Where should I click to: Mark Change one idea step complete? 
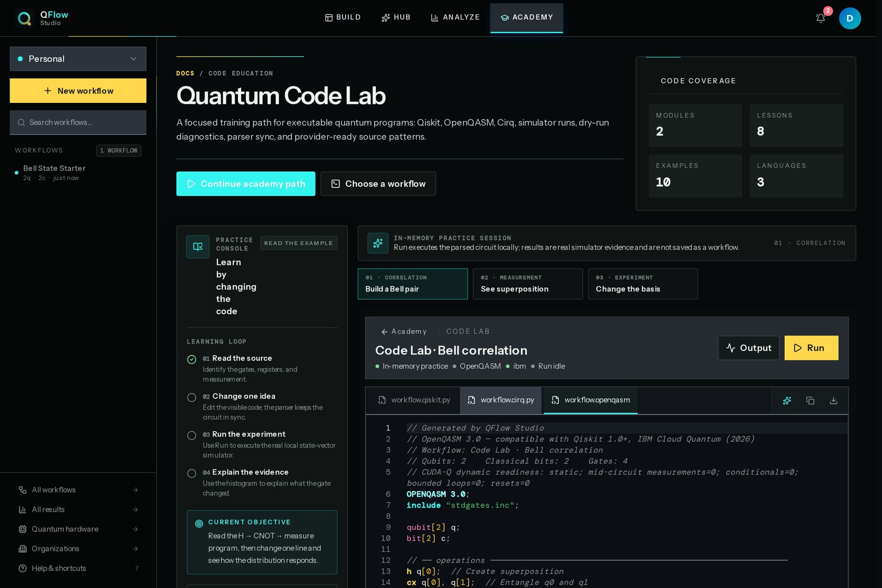tap(192, 397)
